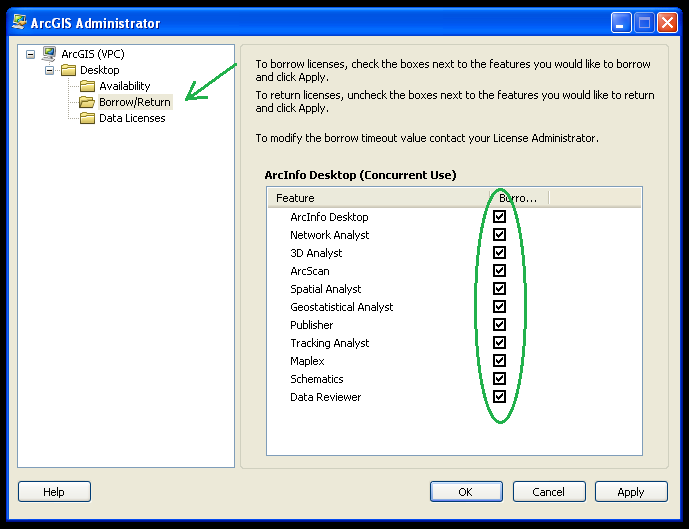Minimize the ArcGIS Administrator window
Screen dimensions: 689x529
(621, 22)
